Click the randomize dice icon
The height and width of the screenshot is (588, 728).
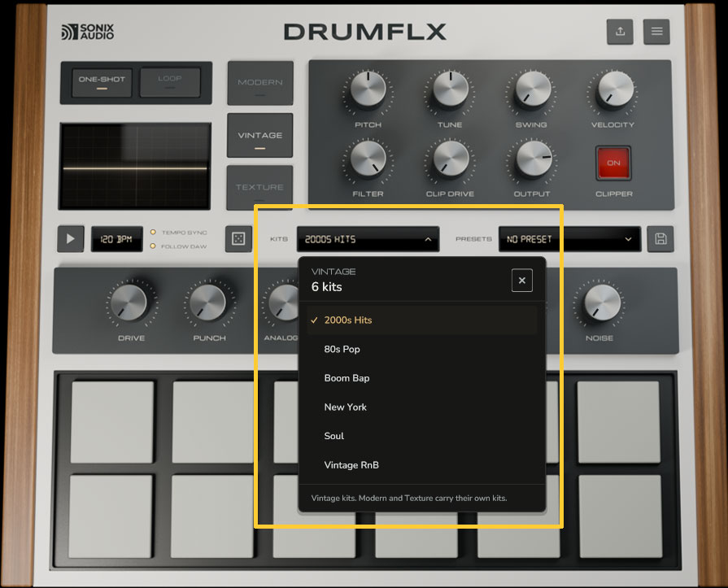click(x=238, y=239)
